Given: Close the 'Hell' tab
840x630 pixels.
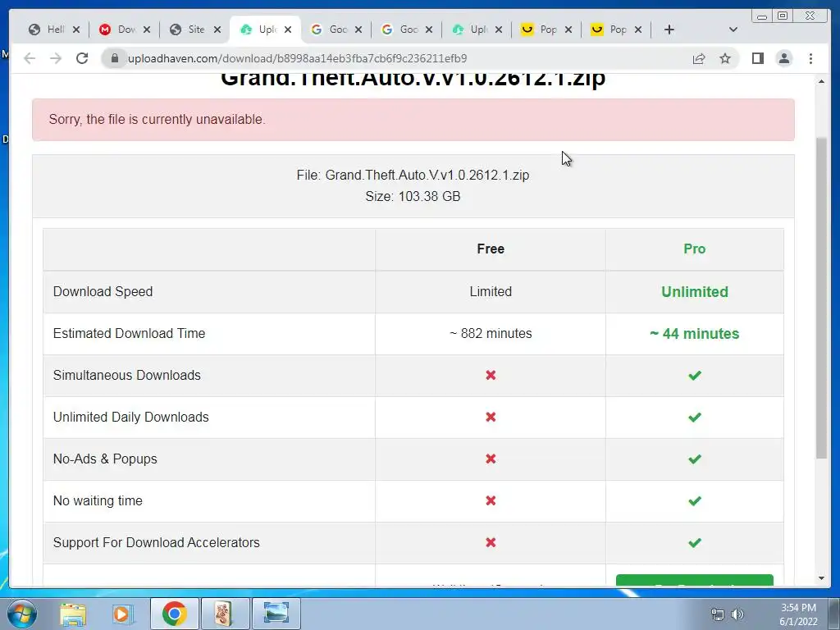Looking at the screenshot, I should pos(76,30).
